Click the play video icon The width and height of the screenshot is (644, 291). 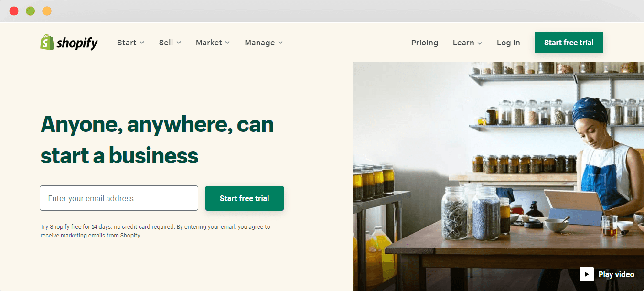586,274
